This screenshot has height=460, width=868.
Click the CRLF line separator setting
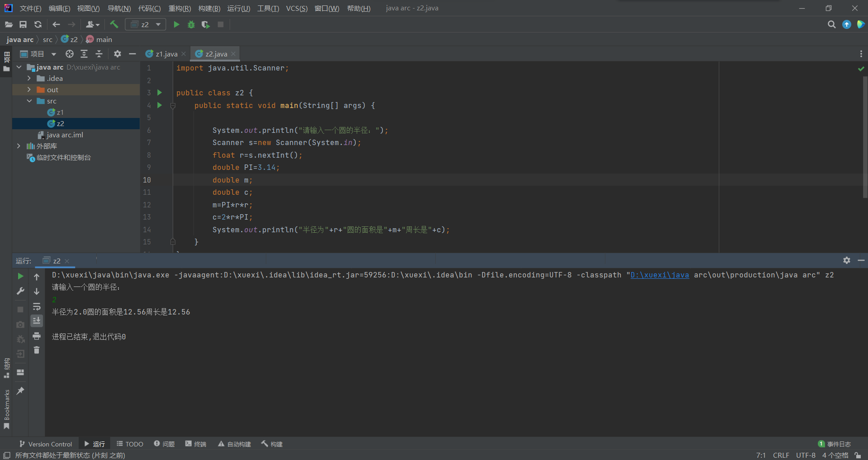[x=781, y=455]
